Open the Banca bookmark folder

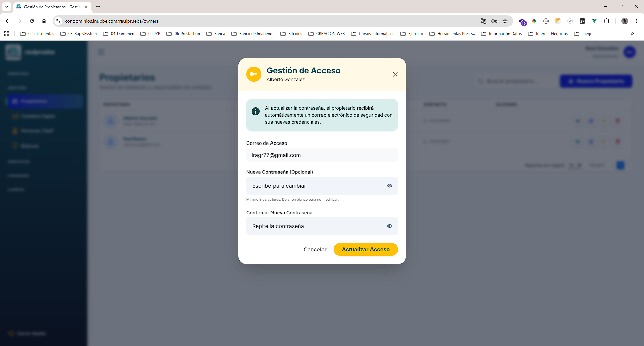point(216,34)
